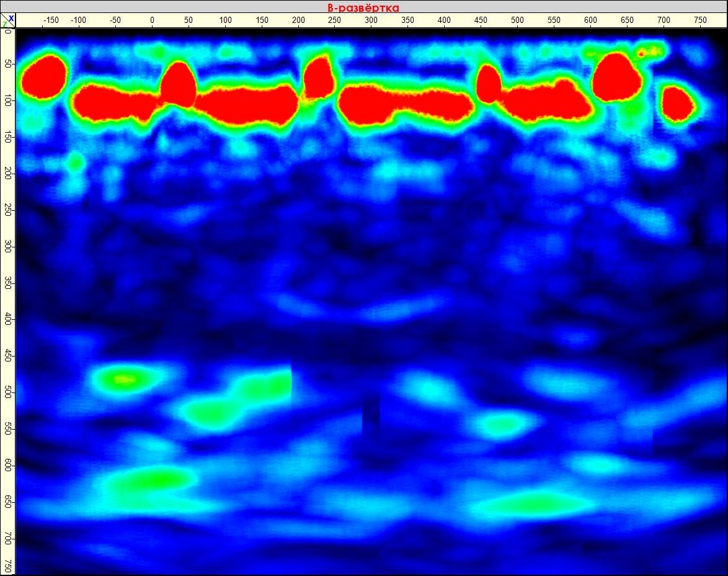This screenshot has width=728, height=576.
Task: Click the -150 label on the top ruler
Action: point(51,19)
